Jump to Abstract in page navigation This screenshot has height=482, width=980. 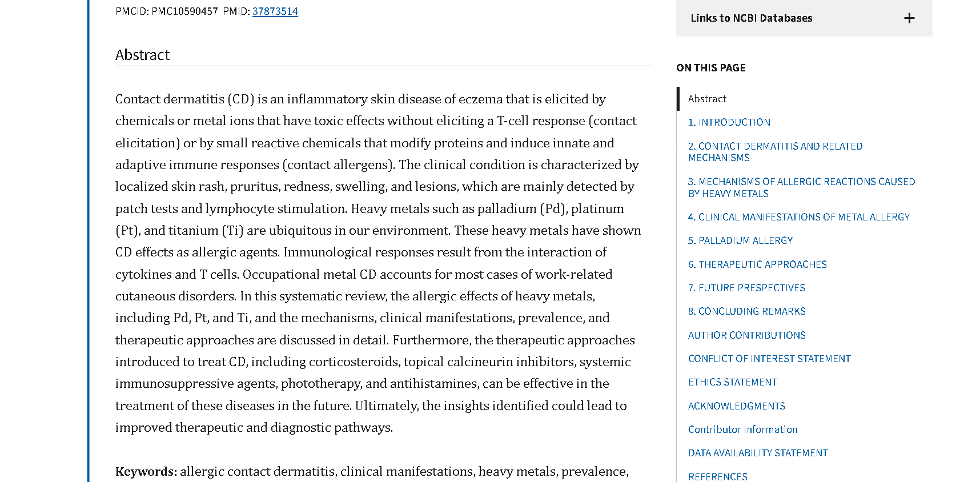[x=707, y=99]
